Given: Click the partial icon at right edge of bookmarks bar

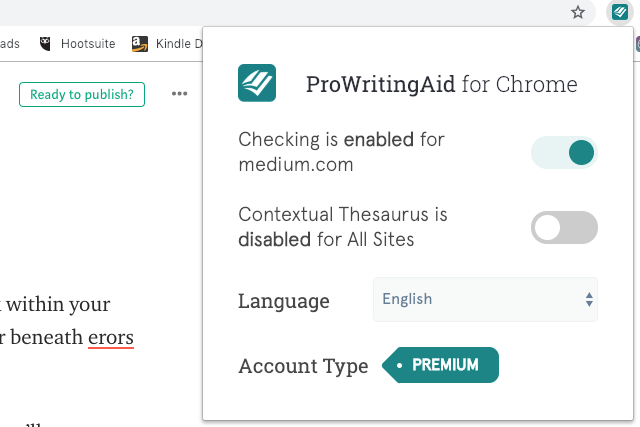Looking at the screenshot, I should pos(638,44).
